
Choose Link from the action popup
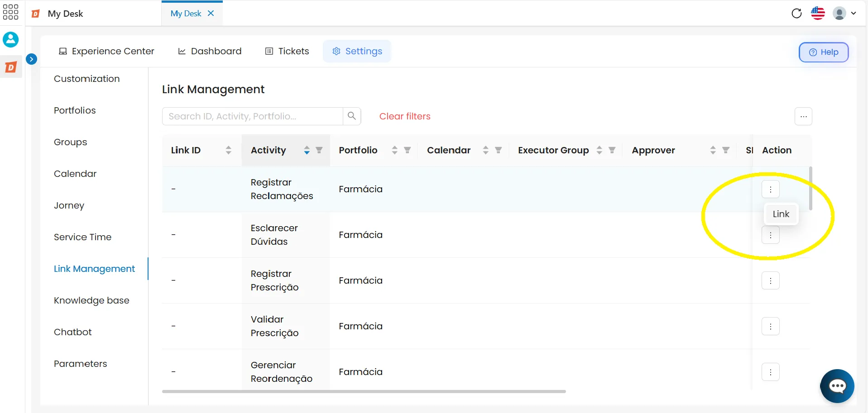(x=781, y=214)
